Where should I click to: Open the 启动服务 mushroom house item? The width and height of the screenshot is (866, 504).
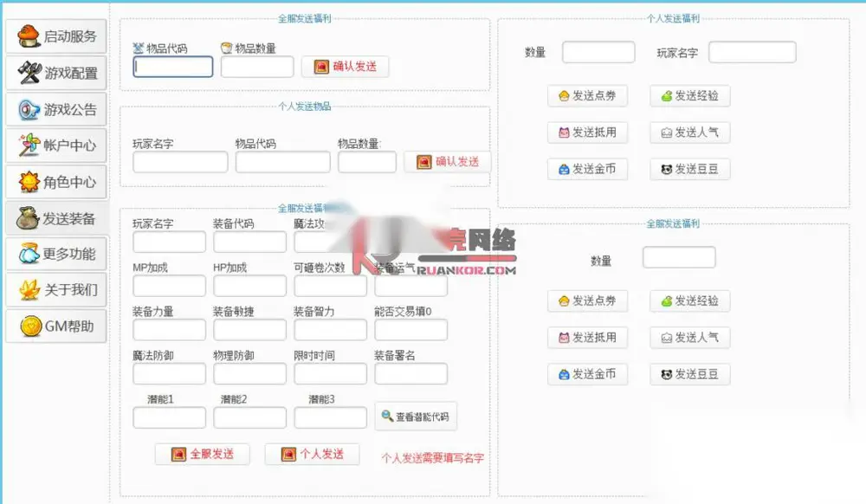point(56,36)
